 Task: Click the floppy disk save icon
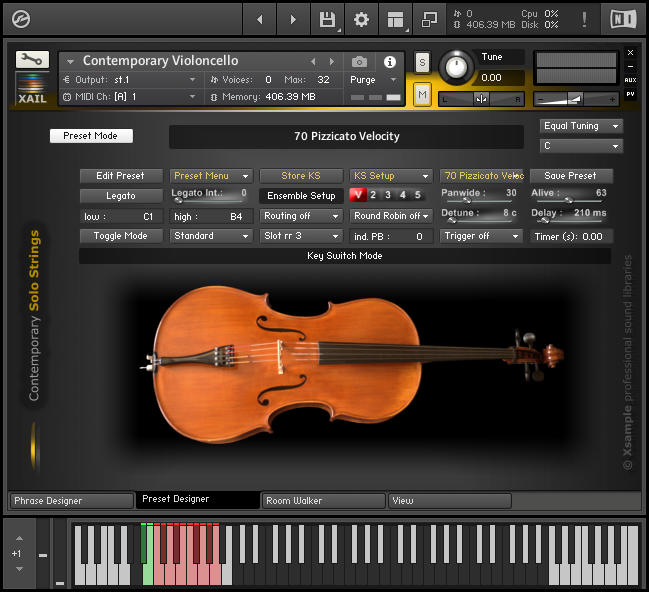tap(327, 19)
